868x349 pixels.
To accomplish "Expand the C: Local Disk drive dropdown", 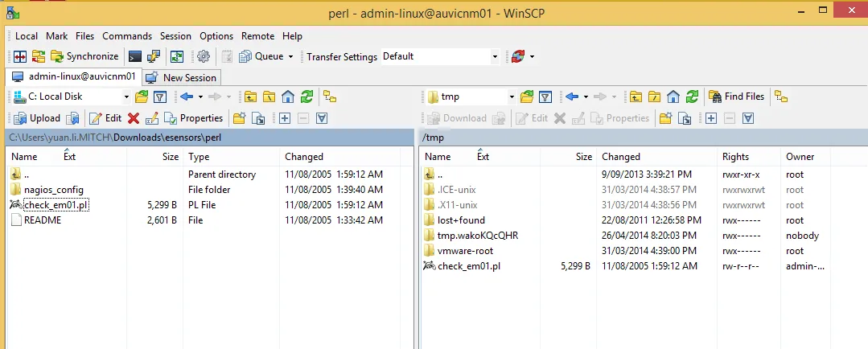I will pyautogui.click(x=126, y=96).
